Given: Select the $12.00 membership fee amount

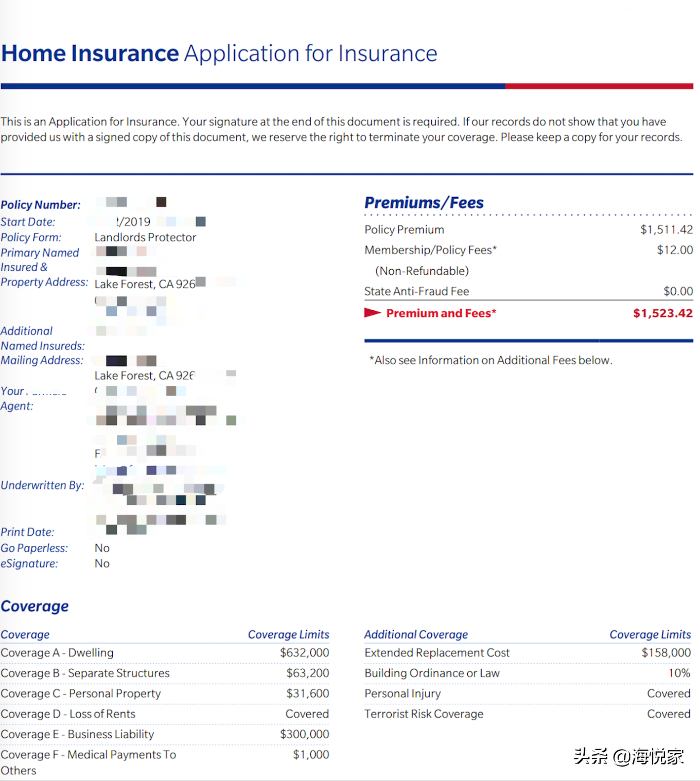Looking at the screenshot, I should 674,250.
